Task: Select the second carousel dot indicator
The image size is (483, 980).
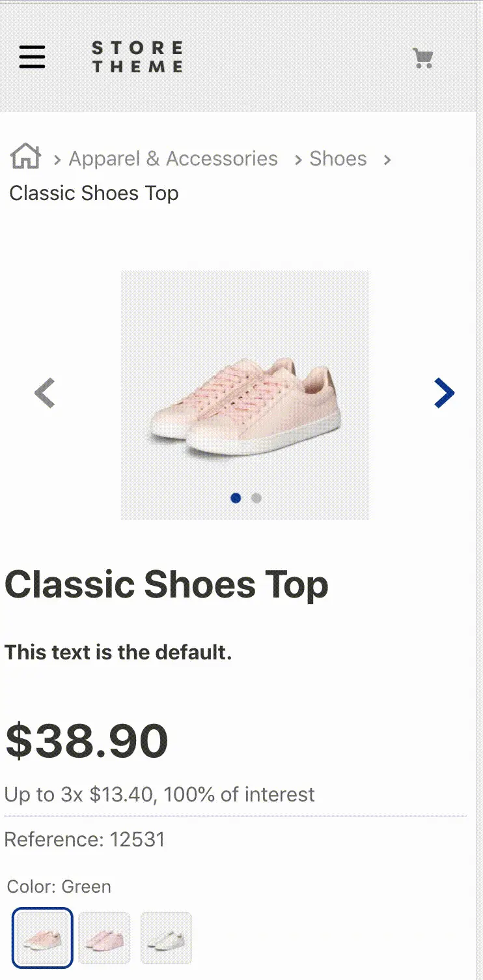Action: 256,498
